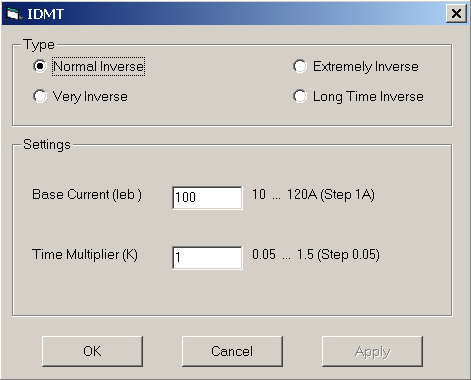Click the 'Time Multiplier (K)' label
The image size is (471, 380).
coord(85,255)
